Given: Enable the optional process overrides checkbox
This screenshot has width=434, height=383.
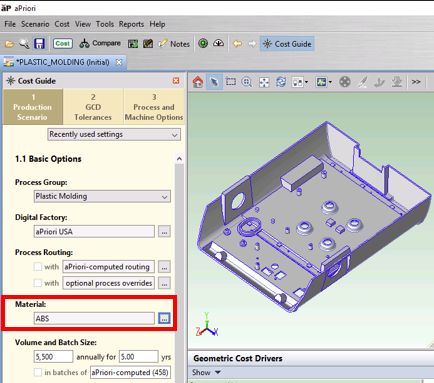Looking at the screenshot, I should pos(38,283).
